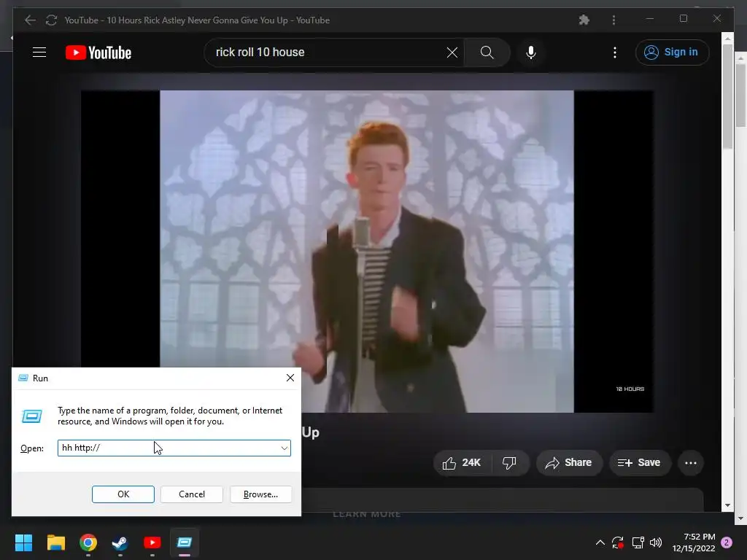The height and width of the screenshot is (560, 747).
Task: Share the Rick Astley video
Action: pyautogui.click(x=569, y=463)
